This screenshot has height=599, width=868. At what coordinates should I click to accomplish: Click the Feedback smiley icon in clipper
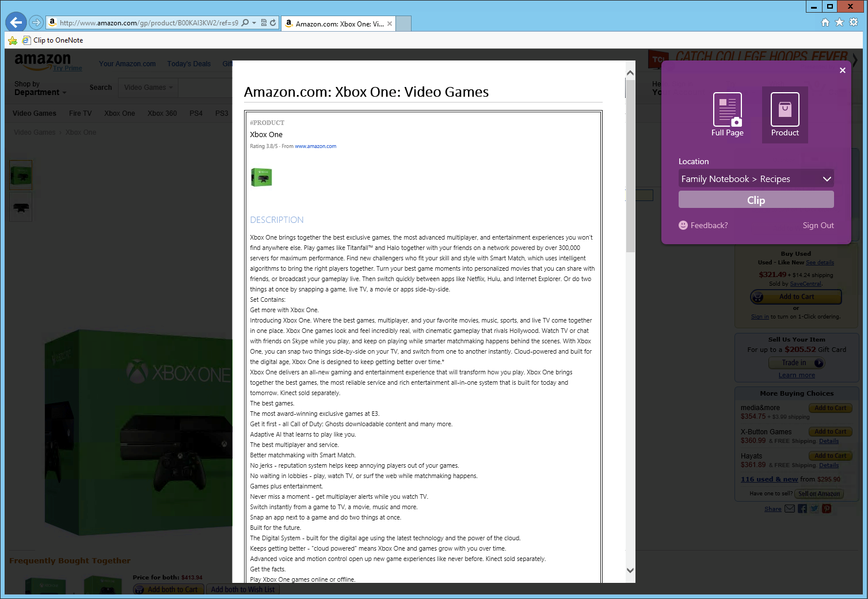click(x=683, y=225)
